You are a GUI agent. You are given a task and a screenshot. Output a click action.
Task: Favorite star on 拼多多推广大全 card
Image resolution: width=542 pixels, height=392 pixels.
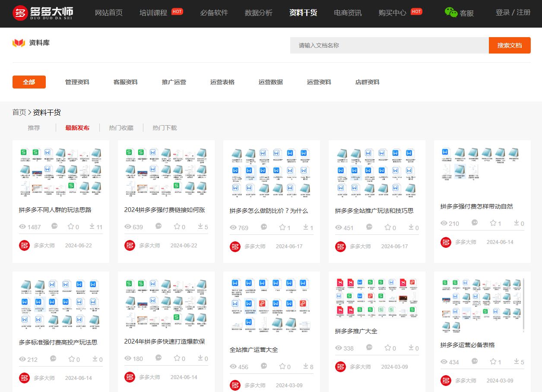pos(388,348)
